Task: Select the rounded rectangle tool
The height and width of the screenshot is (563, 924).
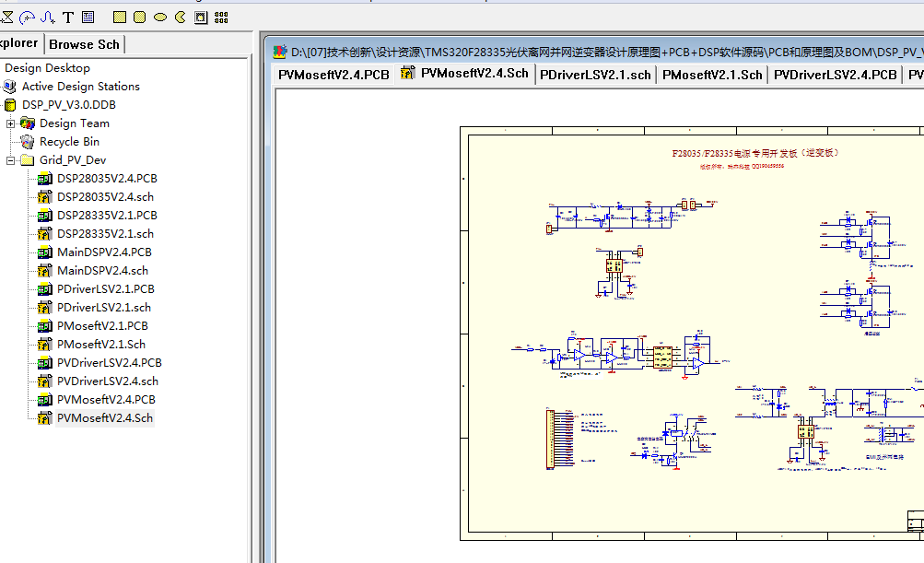Action: coord(140,18)
